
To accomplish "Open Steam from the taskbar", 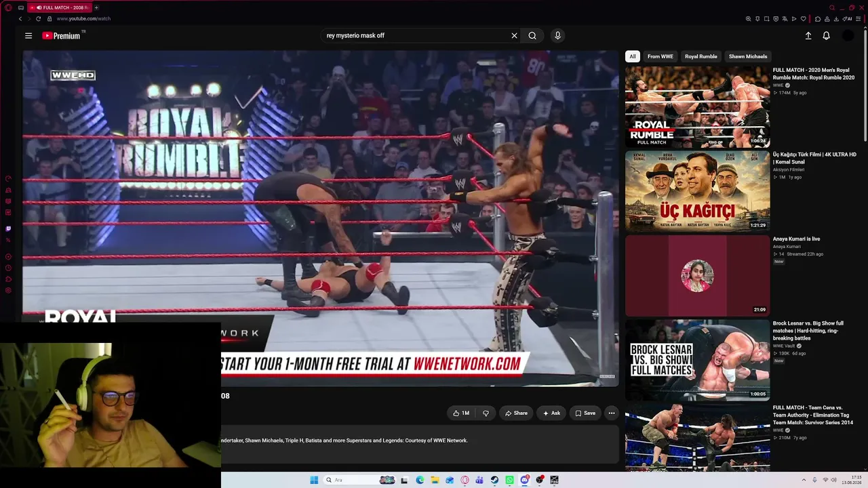I will click(x=494, y=480).
